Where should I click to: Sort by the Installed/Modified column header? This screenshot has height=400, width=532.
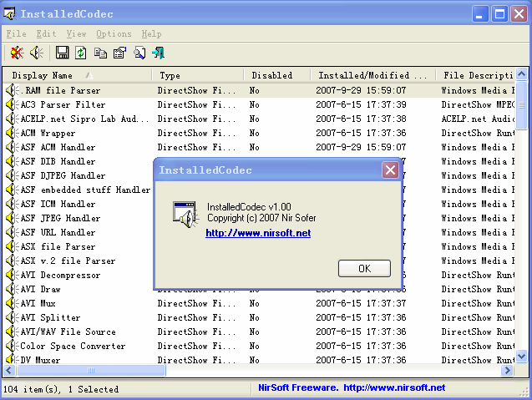[x=372, y=75]
